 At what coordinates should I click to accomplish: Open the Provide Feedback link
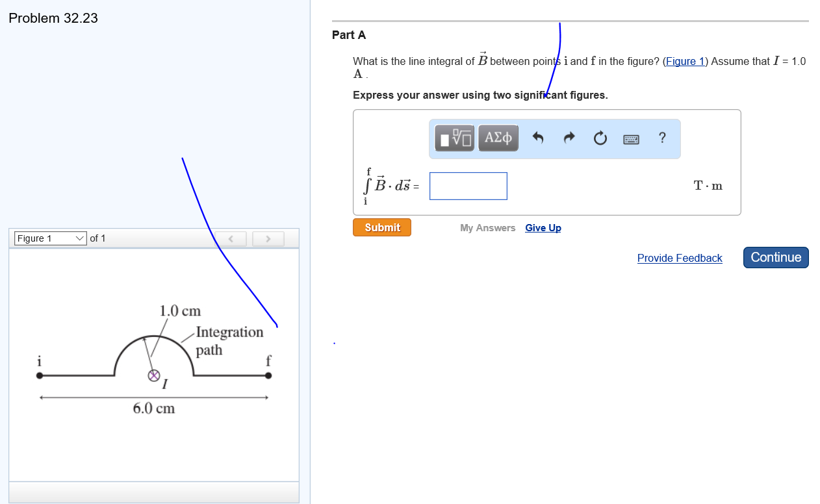pyautogui.click(x=679, y=258)
